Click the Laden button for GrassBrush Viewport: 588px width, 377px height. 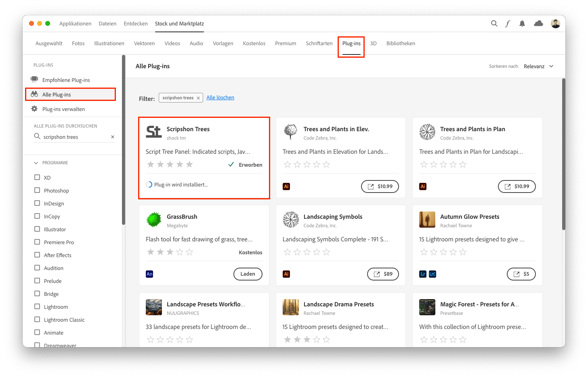248,274
